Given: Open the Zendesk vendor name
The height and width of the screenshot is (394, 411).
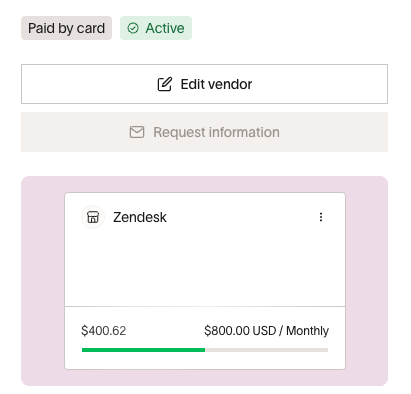Looking at the screenshot, I should tap(140, 217).
